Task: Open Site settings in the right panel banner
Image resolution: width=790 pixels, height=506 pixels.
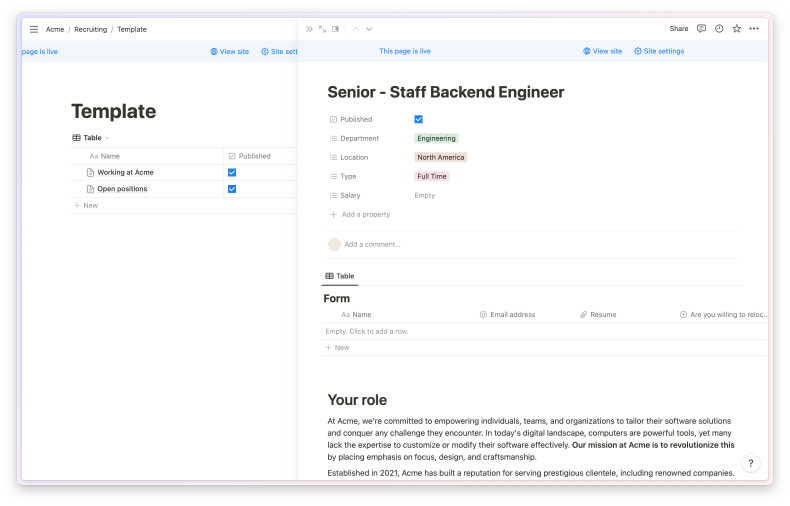Action: point(659,51)
